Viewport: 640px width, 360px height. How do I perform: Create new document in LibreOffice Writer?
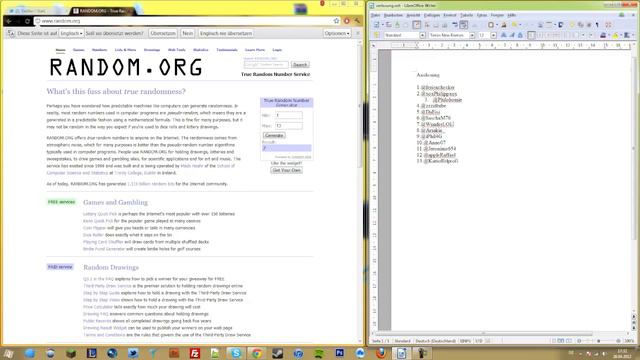tap(376, 25)
